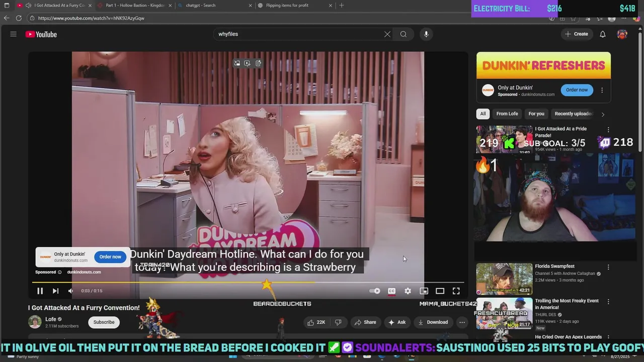Go back with the browser back arrow
This screenshot has height=362, width=644.
click(7, 18)
